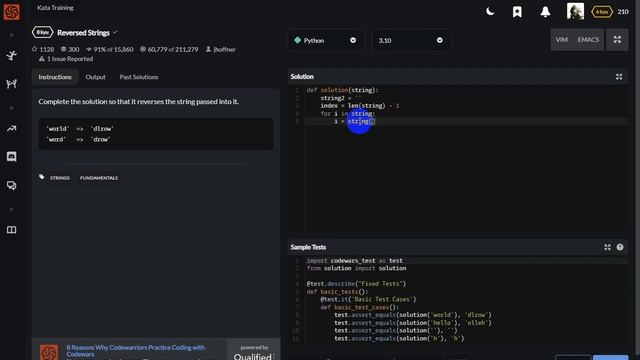This screenshot has width=640, height=360.
Task: Click the 60,779 of 211,279 completions stat
Action: pyautogui.click(x=169, y=49)
